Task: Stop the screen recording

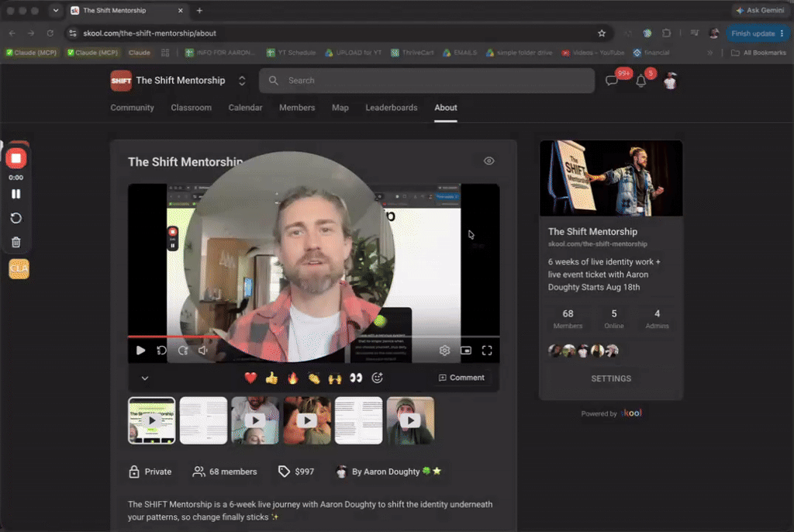Action: click(16, 158)
